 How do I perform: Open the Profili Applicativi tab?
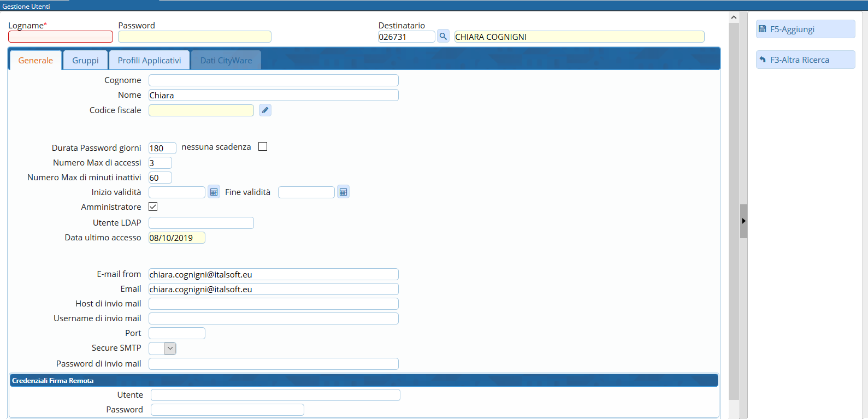coord(149,61)
